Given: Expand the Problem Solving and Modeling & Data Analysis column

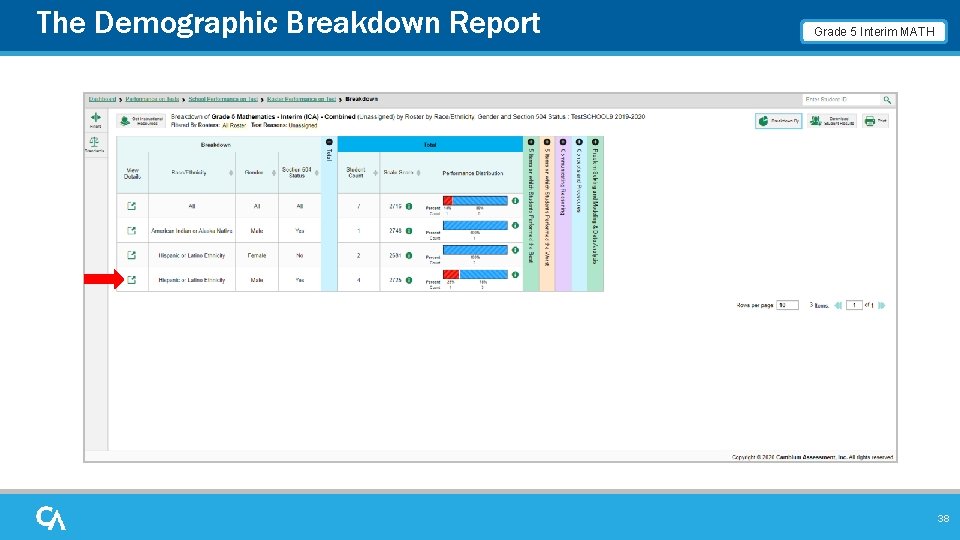Looking at the screenshot, I should pyautogui.click(x=595, y=142).
